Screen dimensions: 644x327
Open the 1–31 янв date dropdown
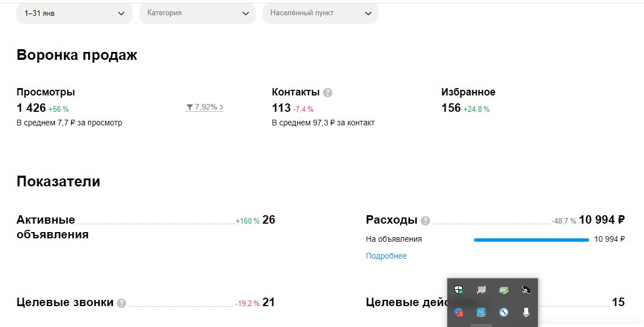(x=75, y=13)
